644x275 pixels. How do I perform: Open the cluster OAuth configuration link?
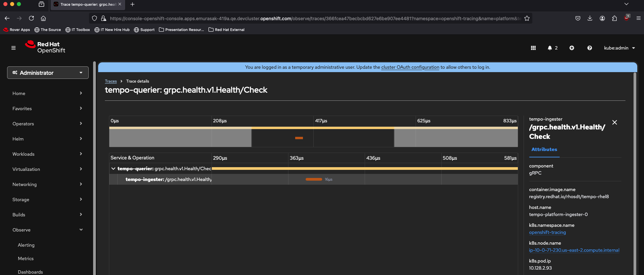pyautogui.click(x=410, y=67)
